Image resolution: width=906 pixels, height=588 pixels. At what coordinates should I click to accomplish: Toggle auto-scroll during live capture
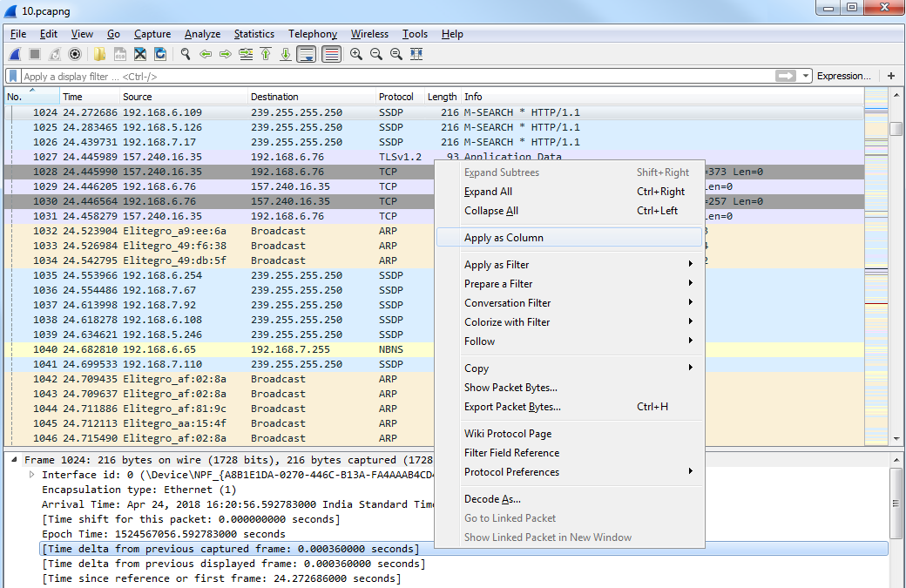click(306, 54)
